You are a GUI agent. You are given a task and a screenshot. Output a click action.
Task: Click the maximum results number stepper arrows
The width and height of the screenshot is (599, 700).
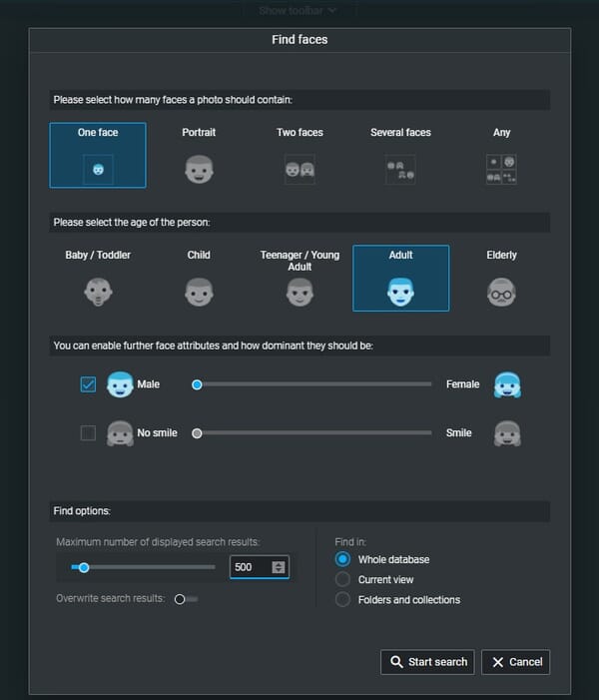click(x=279, y=567)
